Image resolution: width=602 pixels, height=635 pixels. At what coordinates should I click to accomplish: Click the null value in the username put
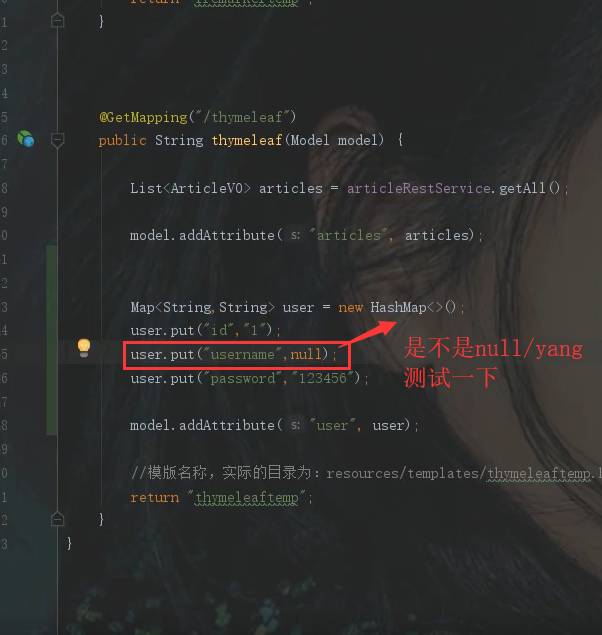305,355
